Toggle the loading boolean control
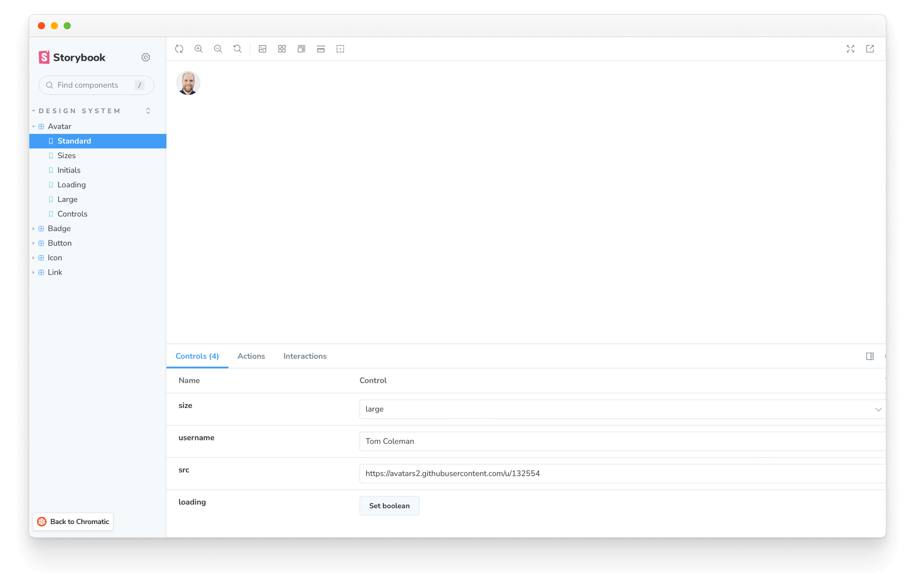Image resolution: width=915 pixels, height=588 pixels. coord(390,505)
